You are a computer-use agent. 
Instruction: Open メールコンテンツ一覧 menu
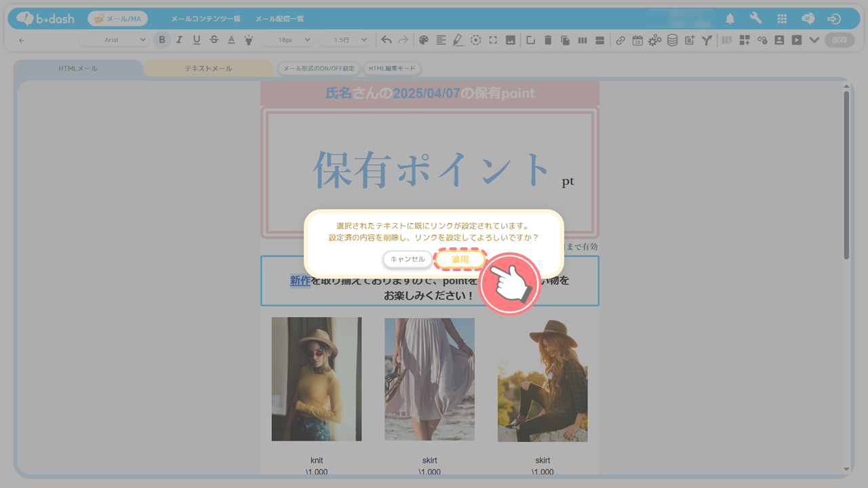tap(205, 19)
